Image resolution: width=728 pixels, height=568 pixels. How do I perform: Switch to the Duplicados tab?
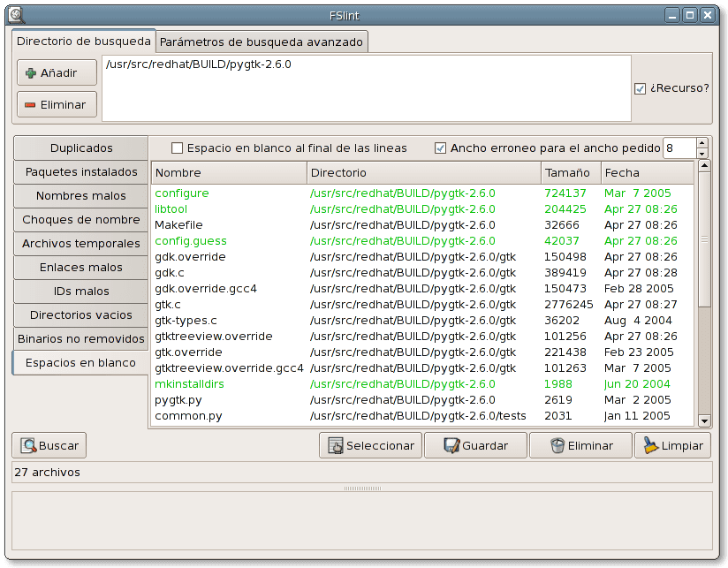pyautogui.click(x=80, y=148)
